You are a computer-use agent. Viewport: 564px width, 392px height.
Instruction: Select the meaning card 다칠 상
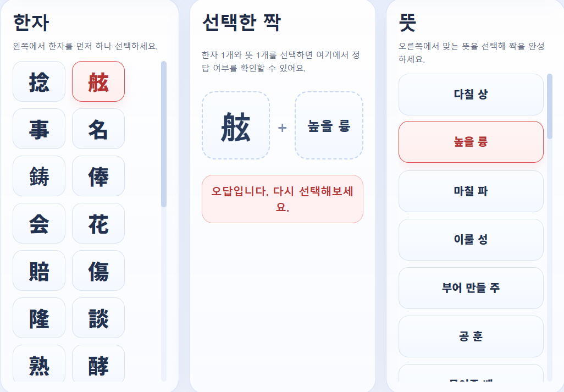click(x=471, y=95)
